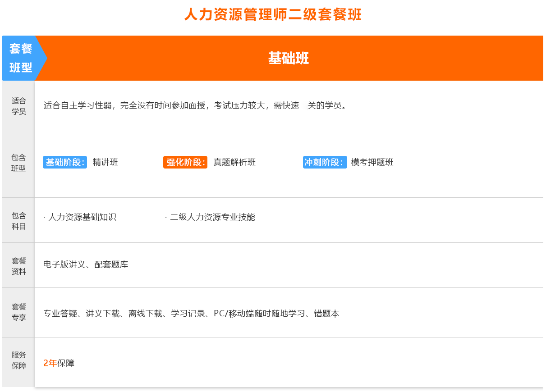The height and width of the screenshot is (392, 546).
Task: Click the 套餐专享 row label
Action: click(x=18, y=312)
